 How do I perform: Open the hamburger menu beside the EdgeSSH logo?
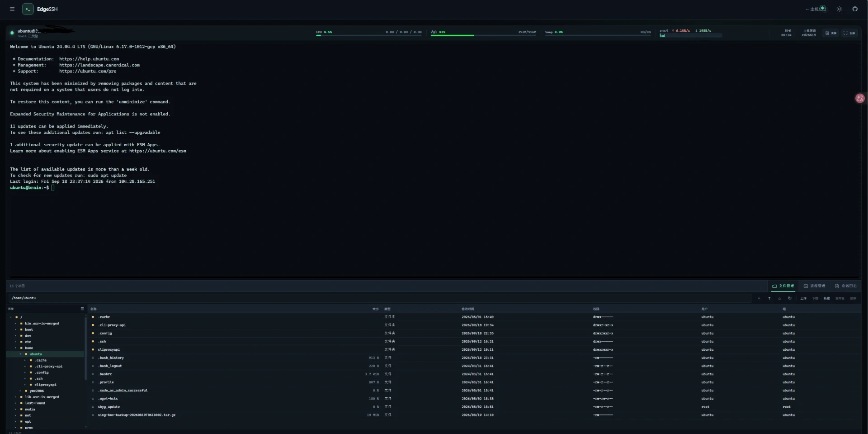(12, 9)
